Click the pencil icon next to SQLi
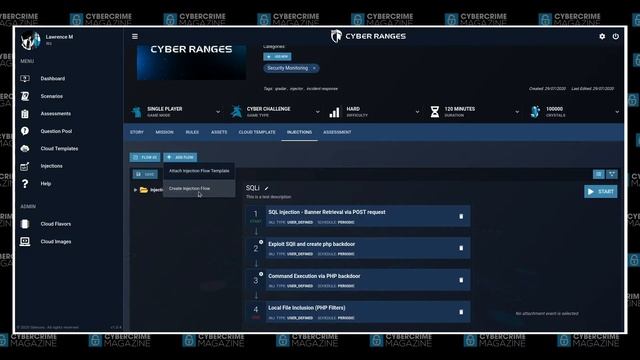The height and width of the screenshot is (360, 640). pos(267,188)
